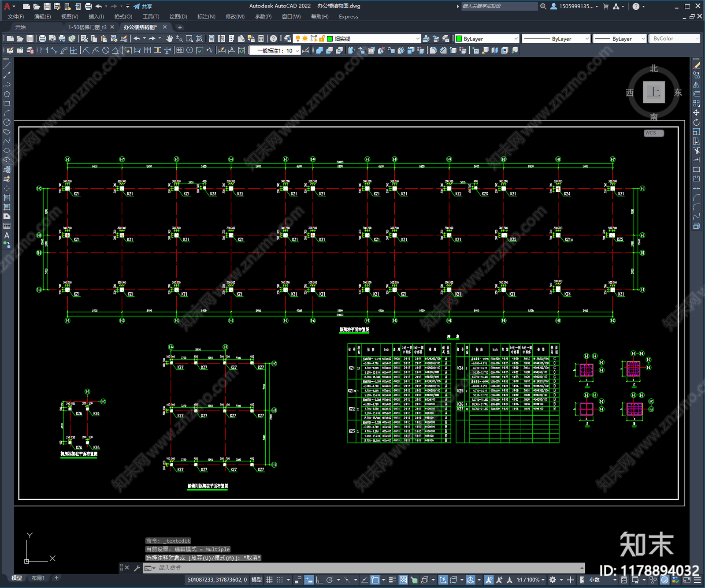Select the Line tool in left toolbar

pos(7,66)
